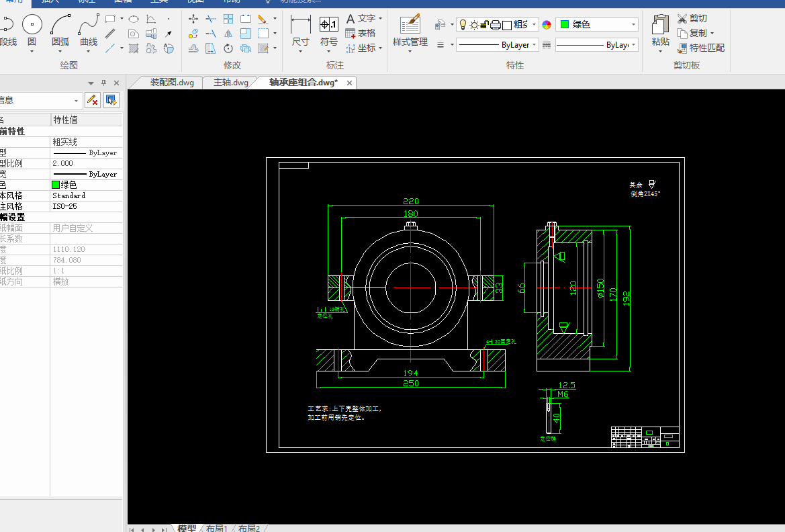
Task: Switch to the 主轴.dwg document tab
Action: [x=230, y=83]
